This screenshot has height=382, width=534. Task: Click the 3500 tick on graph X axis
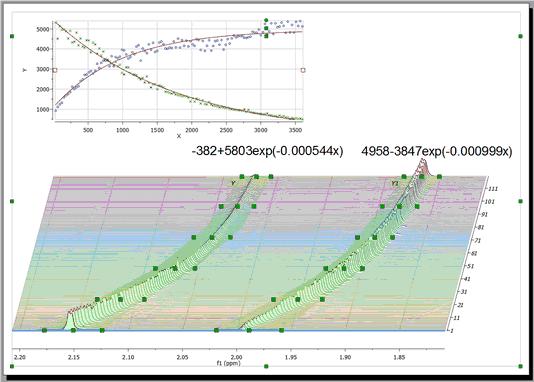(x=295, y=130)
